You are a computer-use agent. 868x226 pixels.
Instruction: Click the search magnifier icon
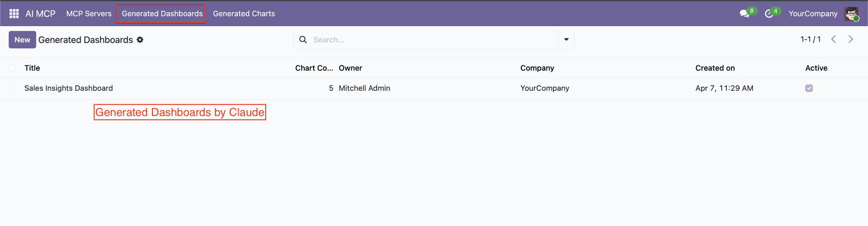click(x=303, y=40)
